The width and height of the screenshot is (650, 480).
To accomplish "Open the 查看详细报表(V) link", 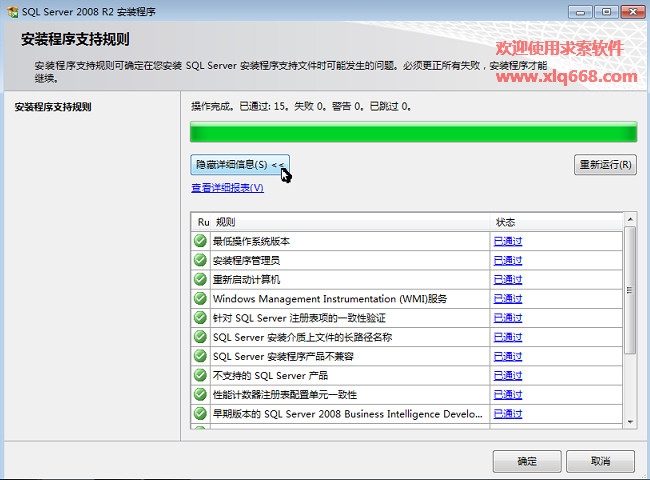I will [228, 188].
